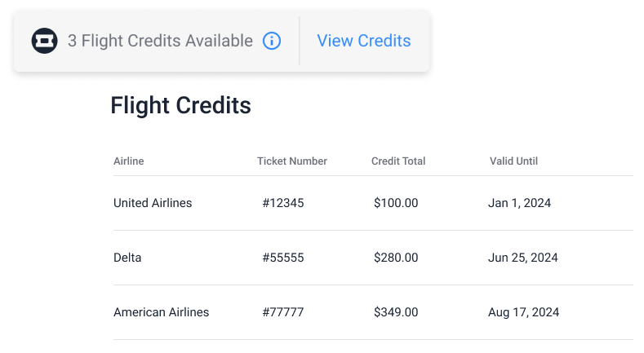This screenshot has height=353, width=644.
Task: Click the 3 Flight Credits Available text
Action: [x=160, y=41]
